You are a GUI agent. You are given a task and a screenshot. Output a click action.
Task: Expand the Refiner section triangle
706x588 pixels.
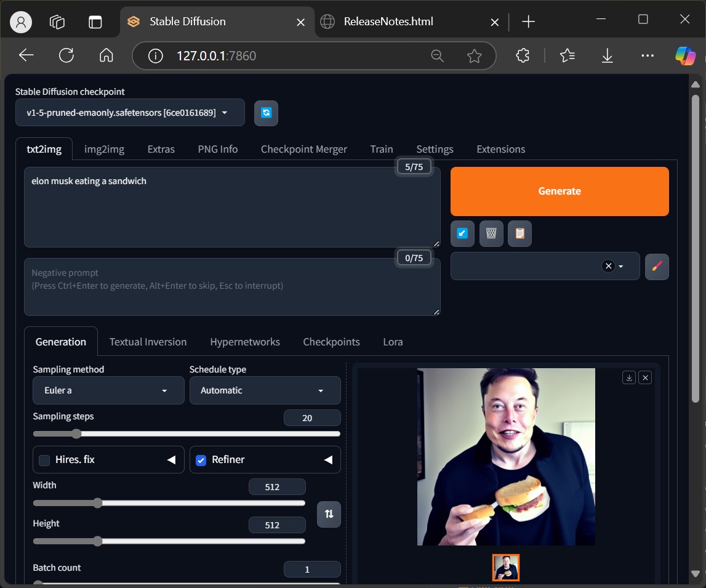pyautogui.click(x=328, y=460)
